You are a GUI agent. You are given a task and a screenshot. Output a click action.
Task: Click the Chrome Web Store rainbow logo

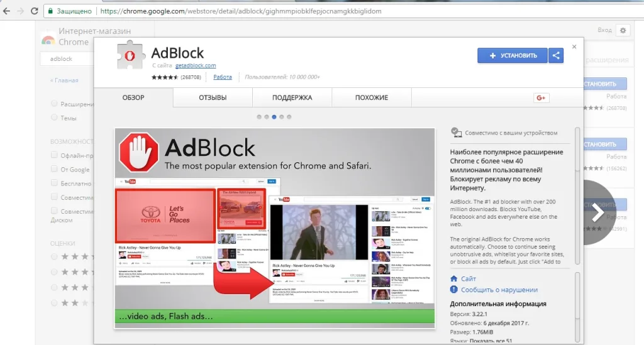tap(48, 40)
